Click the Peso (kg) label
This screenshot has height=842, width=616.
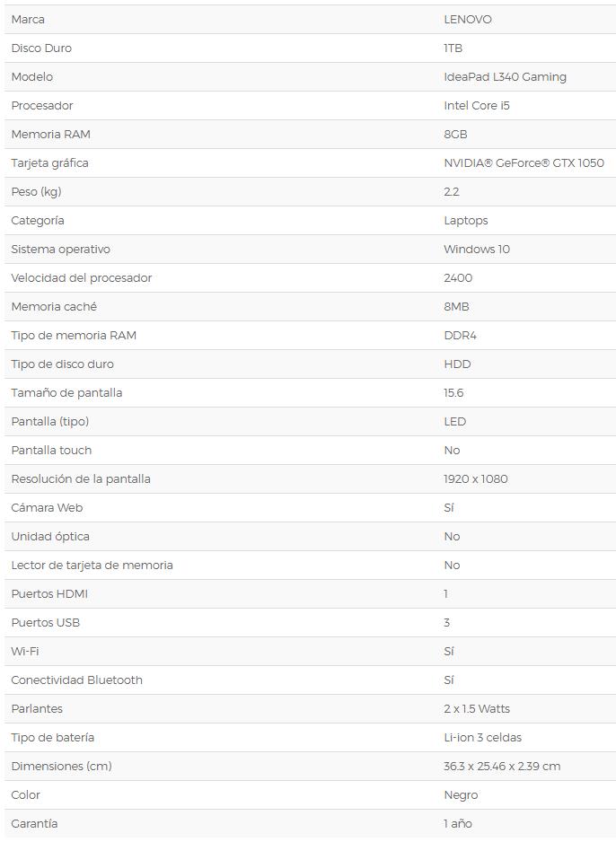(36, 191)
